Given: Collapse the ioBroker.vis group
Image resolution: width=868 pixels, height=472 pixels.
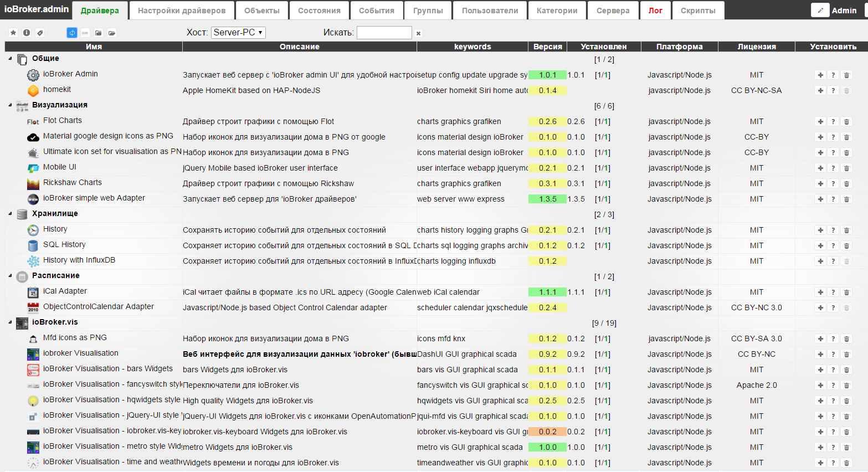Looking at the screenshot, I should 10,322.
